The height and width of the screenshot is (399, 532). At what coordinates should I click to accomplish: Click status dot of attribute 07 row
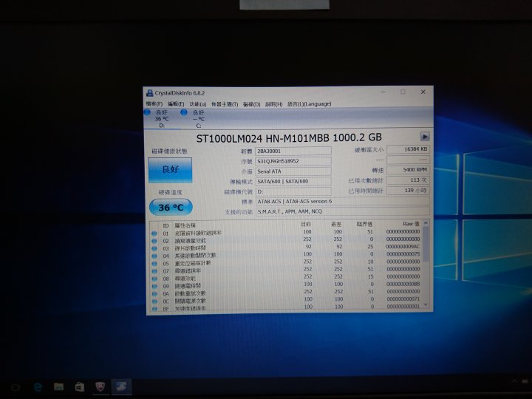[x=154, y=271]
